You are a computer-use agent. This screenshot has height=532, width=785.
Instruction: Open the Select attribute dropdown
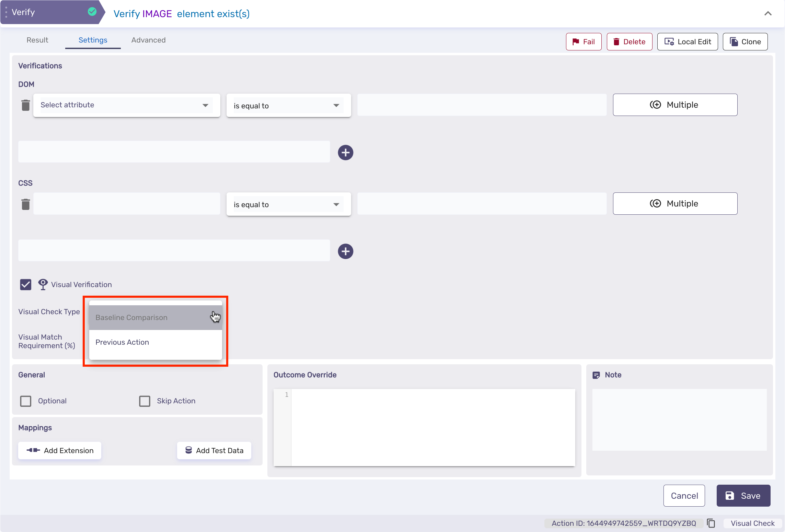(x=127, y=105)
